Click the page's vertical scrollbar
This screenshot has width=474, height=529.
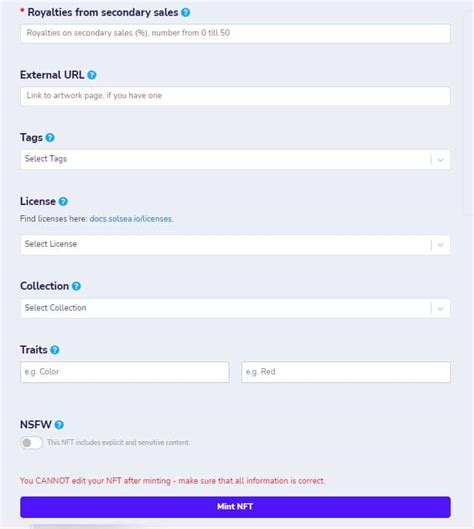[468, 111]
